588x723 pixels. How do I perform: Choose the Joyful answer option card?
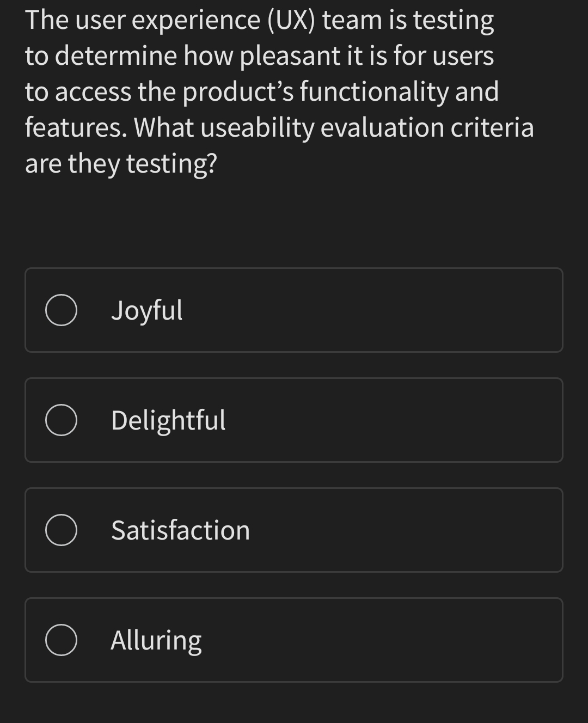pos(294,310)
